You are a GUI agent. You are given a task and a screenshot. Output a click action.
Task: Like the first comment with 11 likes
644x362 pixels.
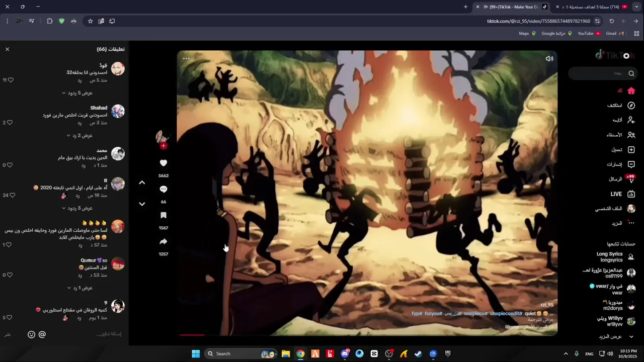(x=11, y=80)
